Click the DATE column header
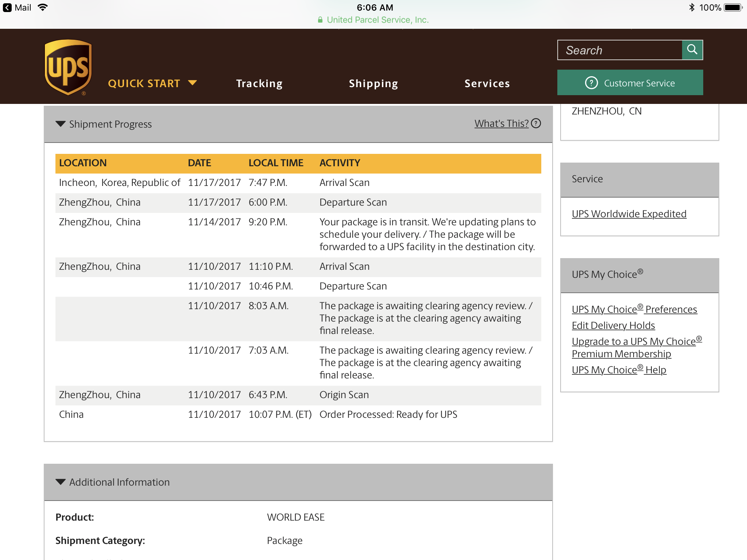Image resolution: width=747 pixels, height=560 pixels. click(x=200, y=163)
